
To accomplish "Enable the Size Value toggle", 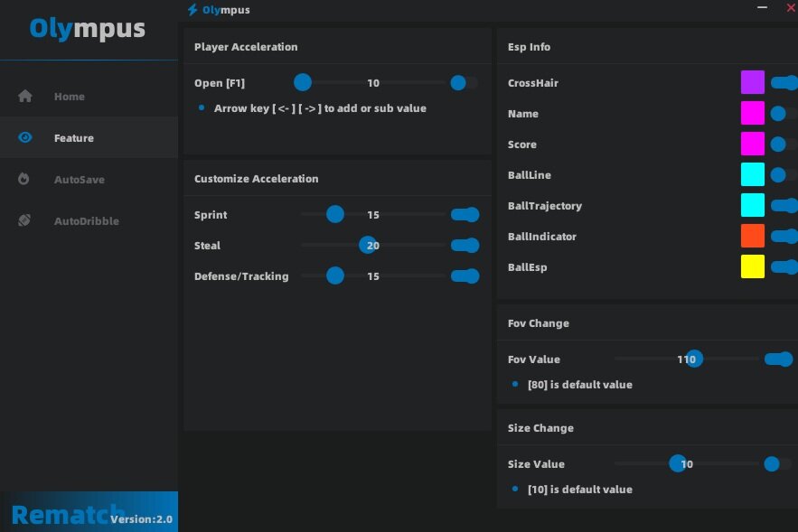I will [x=778, y=464].
